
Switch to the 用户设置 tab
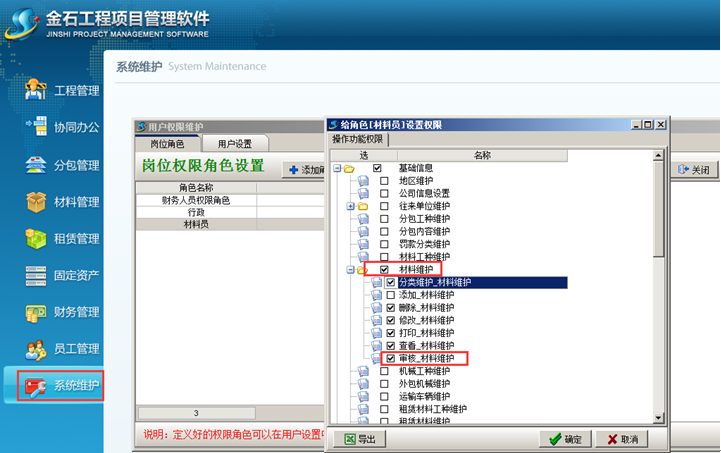(x=234, y=144)
